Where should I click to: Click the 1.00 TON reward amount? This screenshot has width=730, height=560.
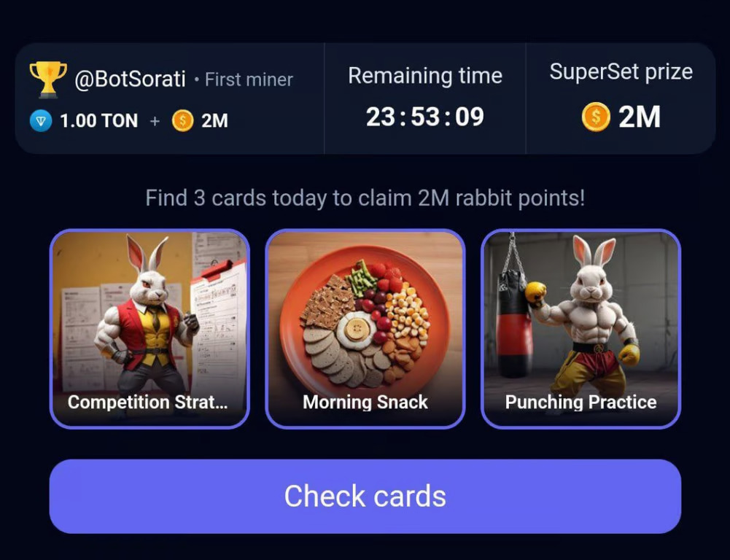click(x=99, y=121)
